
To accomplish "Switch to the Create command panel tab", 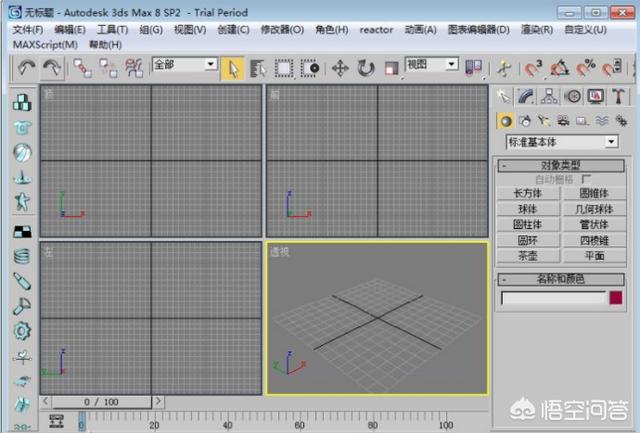I will coord(503,97).
